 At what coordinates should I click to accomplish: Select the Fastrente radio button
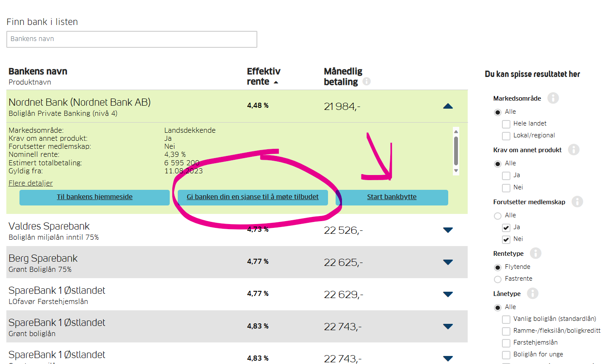tap(498, 279)
